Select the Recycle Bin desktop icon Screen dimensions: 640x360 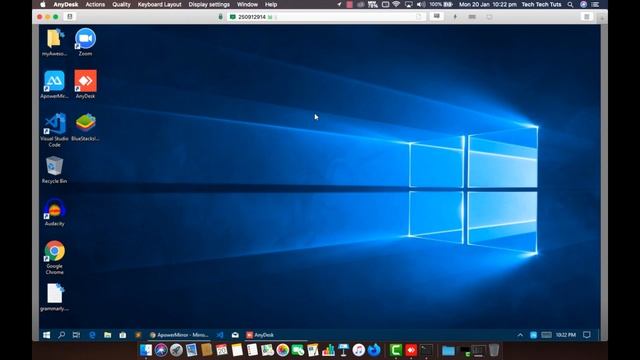tap(54, 170)
